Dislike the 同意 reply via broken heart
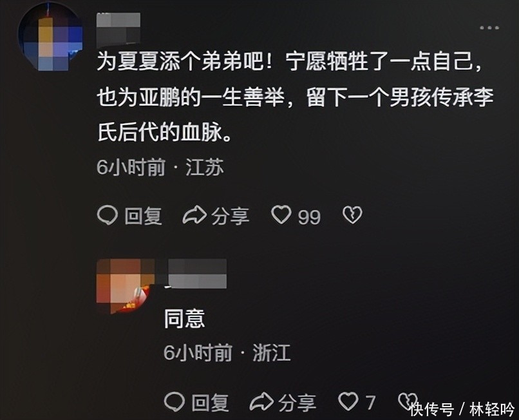This screenshot has width=519, height=420. (x=407, y=401)
